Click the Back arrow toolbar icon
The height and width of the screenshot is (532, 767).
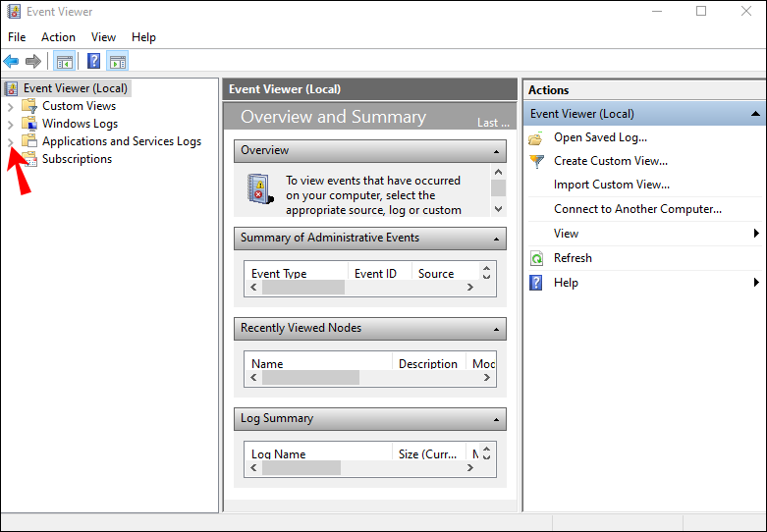12,62
